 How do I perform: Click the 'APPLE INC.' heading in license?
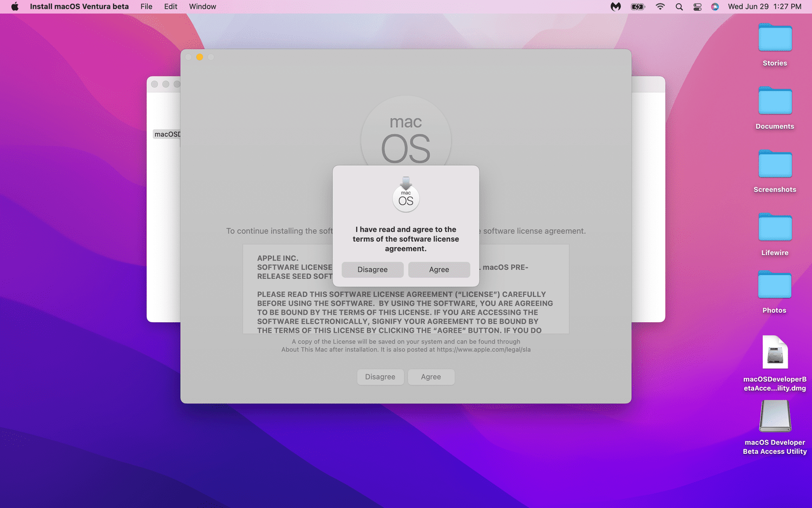click(x=278, y=258)
